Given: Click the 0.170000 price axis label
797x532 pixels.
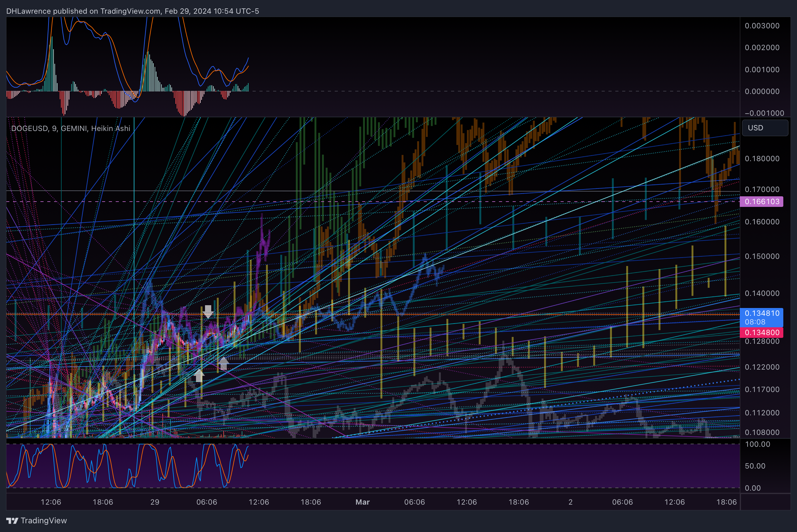Looking at the screenshot, I should pyautogui.click(x=762, y=189).
